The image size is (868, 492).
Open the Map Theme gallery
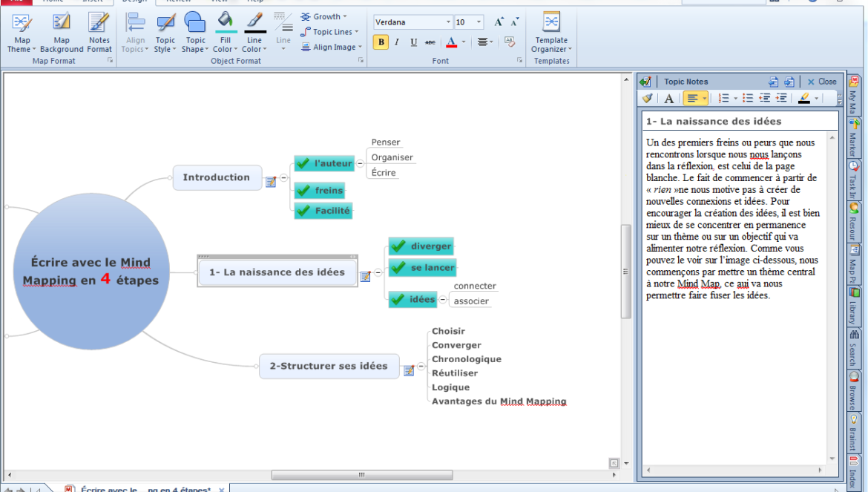click(22, 33)
